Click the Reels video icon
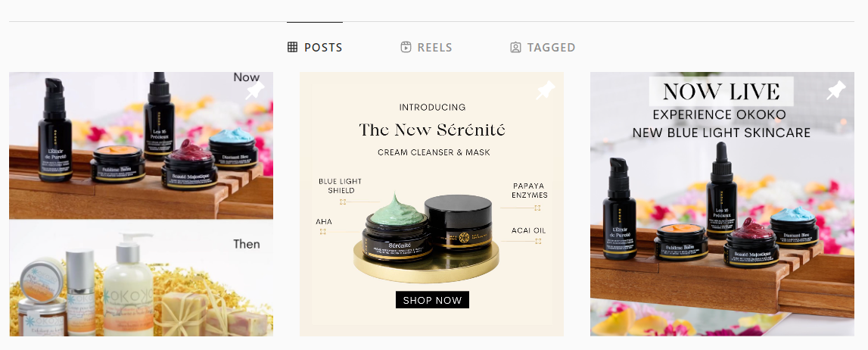The width and height of the screenshot is (868, 350). (x=406, y=48)
